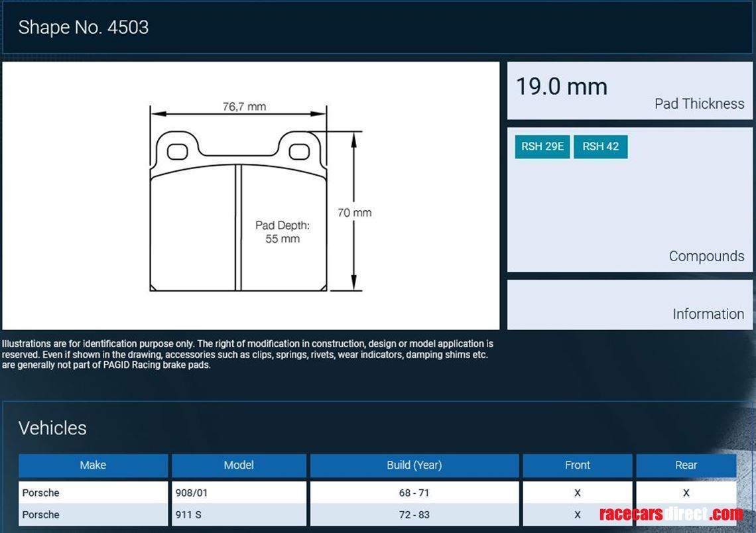Click the Shape No. 4503 title bar
The width and height of the screenshot is (756, 533).
click(x=84, y=28)
